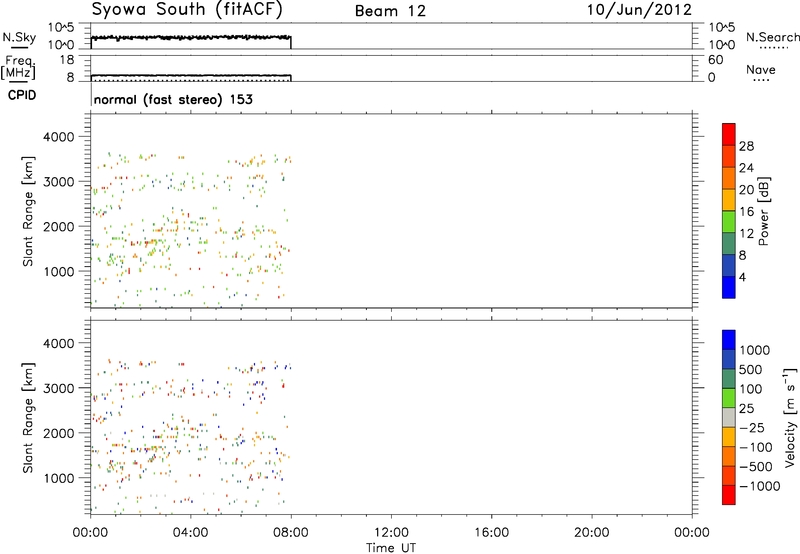Click the "Velocity [m s-1]" colorbar title
Screen dimensions: 800x554
tap(790, 417)
